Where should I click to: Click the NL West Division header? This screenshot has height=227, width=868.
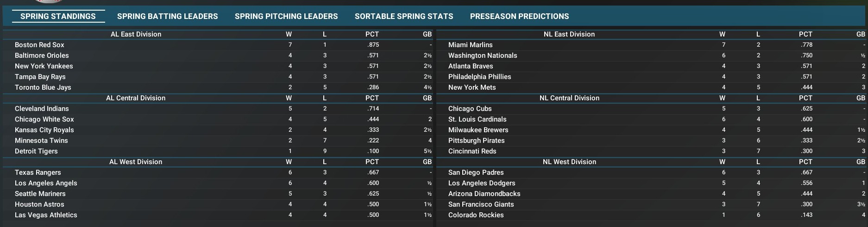[569, 162]
